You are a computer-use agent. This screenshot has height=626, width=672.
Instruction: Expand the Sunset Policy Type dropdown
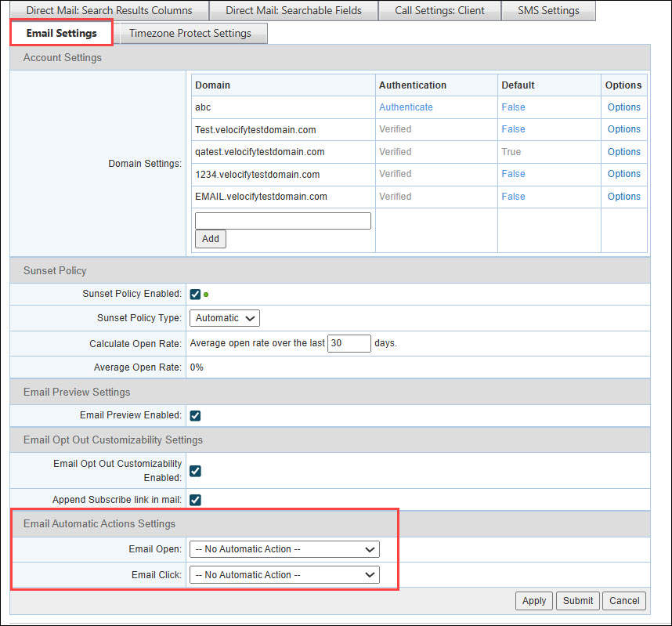[225, 318]
